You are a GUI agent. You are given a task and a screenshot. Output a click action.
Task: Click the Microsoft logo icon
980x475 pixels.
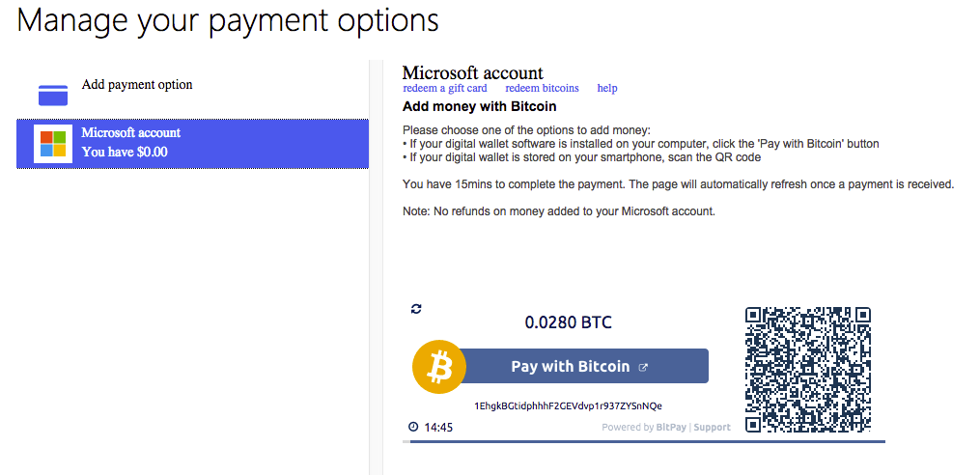[x=53, y=144]
